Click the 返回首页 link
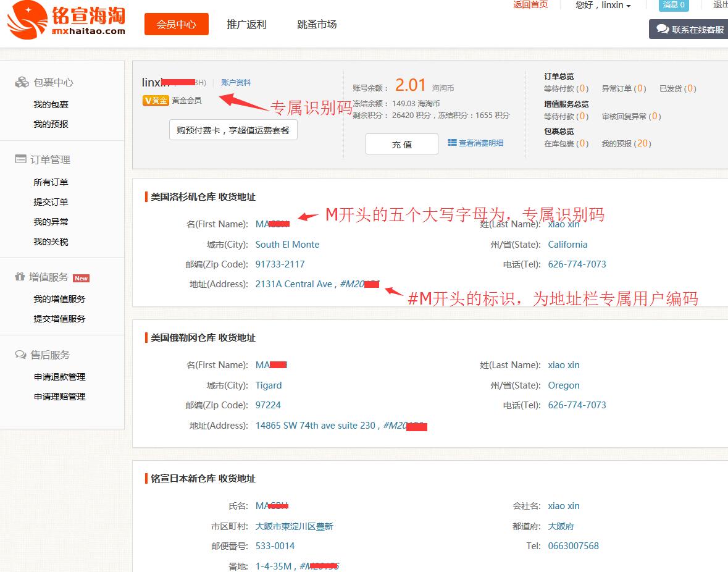The height and width of the screenshot is (572, 728). [530, 4]
